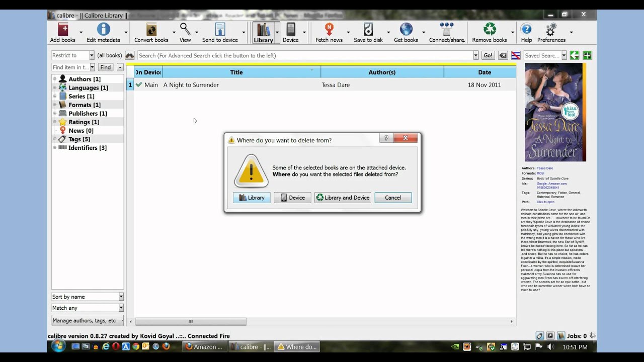Open calibre Help

[x=526, y=30]
